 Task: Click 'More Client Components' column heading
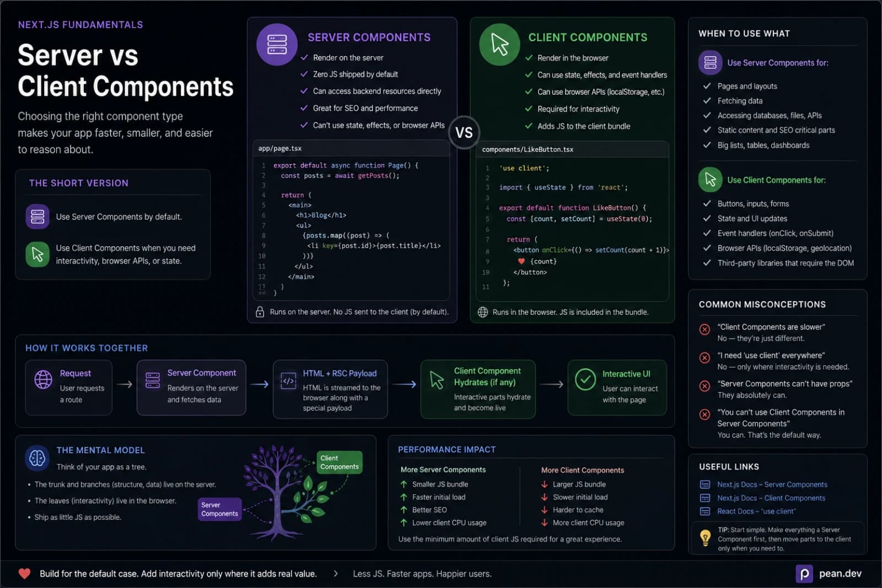583,471
